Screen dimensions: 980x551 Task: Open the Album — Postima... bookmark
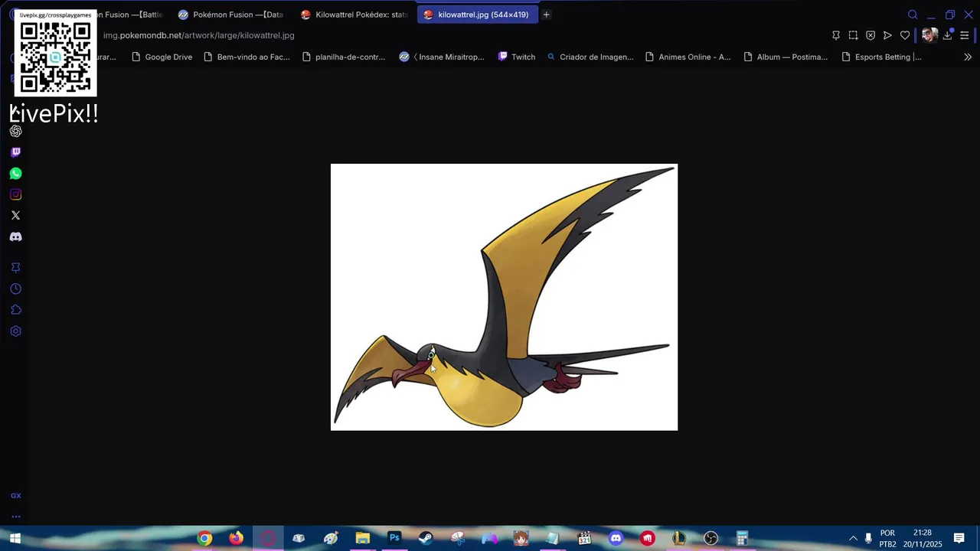[x=786, y=57]
